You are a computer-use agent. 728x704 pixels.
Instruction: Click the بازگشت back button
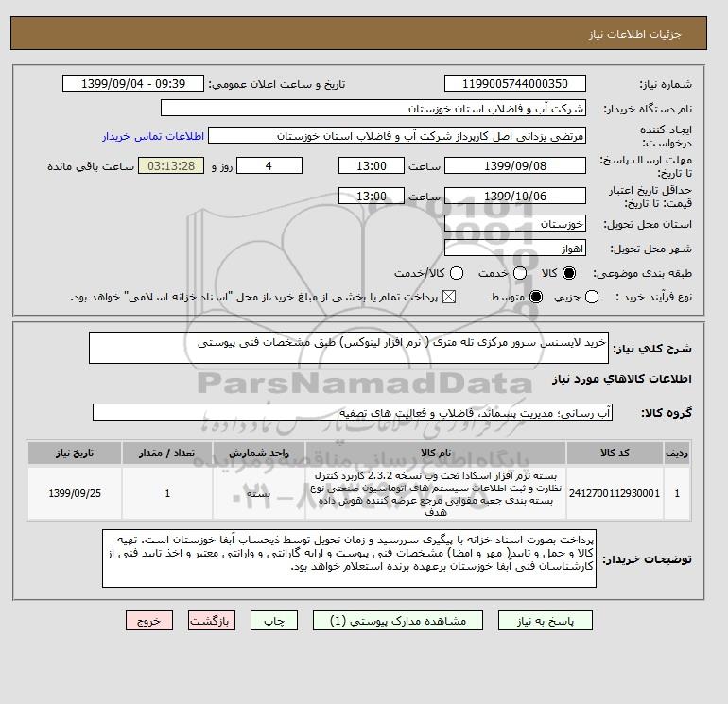pos(211,621)
